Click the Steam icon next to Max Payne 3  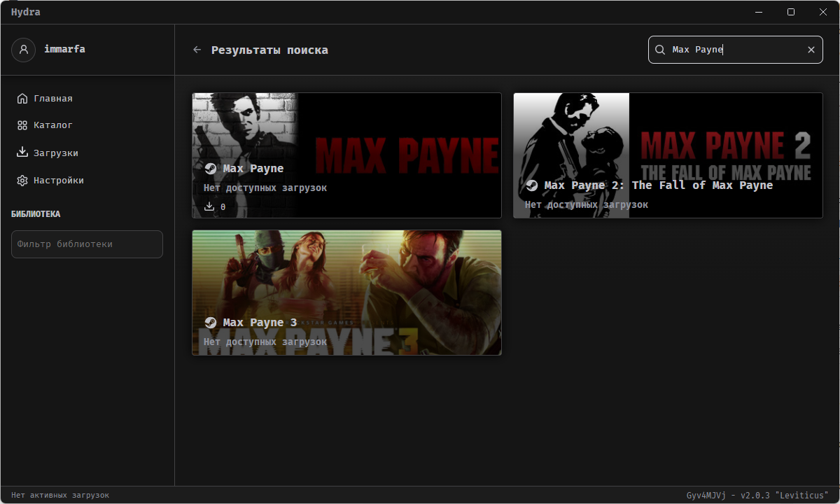pos(210,322)
